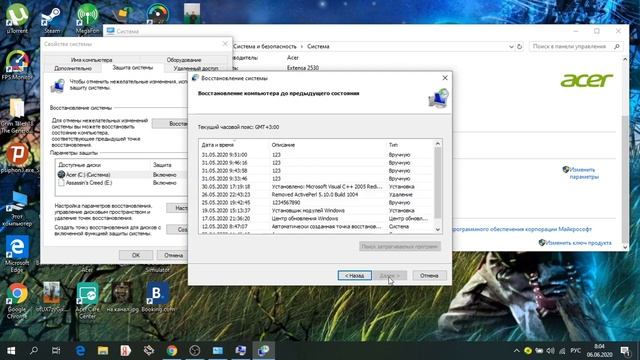Image resolution: width=640 pixels, height=360 pixels.
Task: Open File Explorer from the taskbar
Action: [x=103, y=351]
